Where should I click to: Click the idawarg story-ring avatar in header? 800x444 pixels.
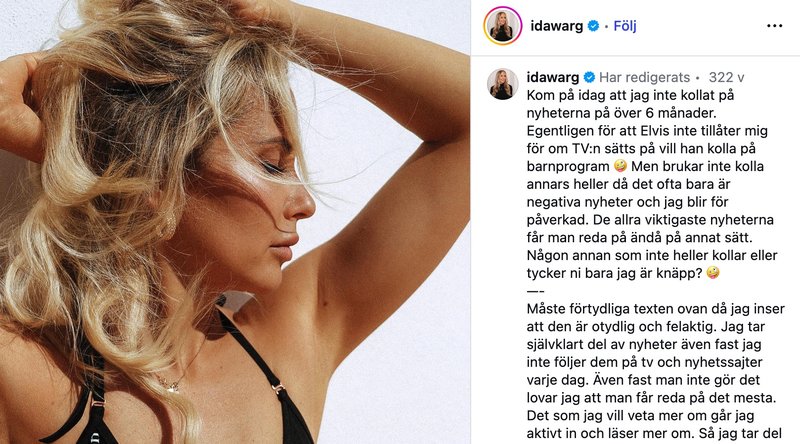tap(503, 26)
